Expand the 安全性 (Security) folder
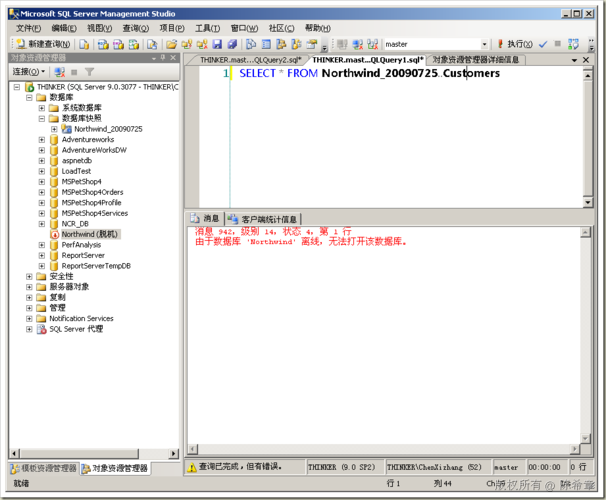This screenshot has height=500, width=606. tap(29, 277)
